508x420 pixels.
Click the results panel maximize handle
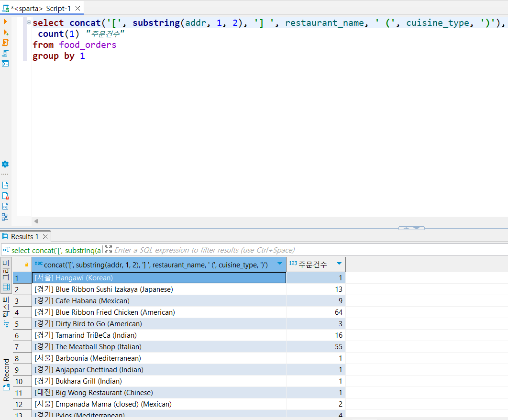tap(411, 228)
